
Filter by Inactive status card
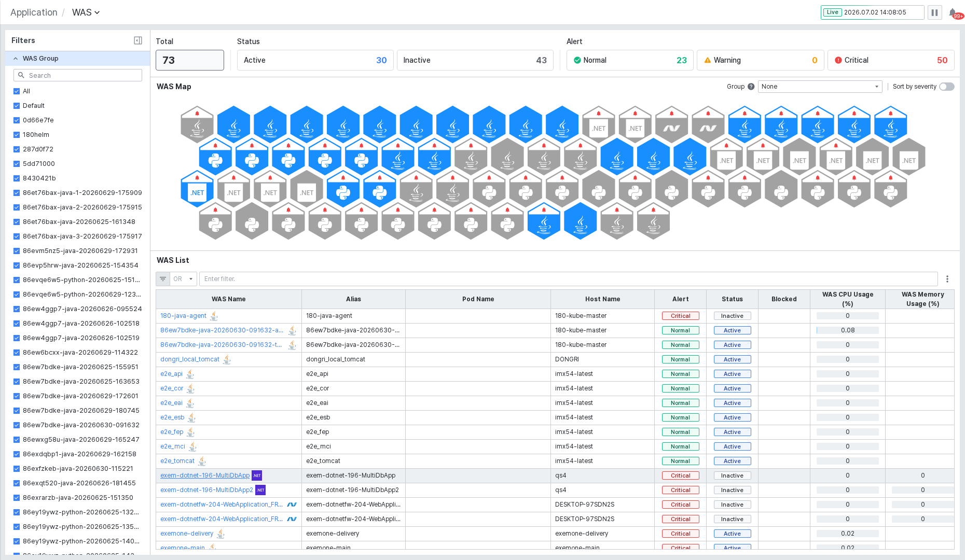tap(475, 60)
